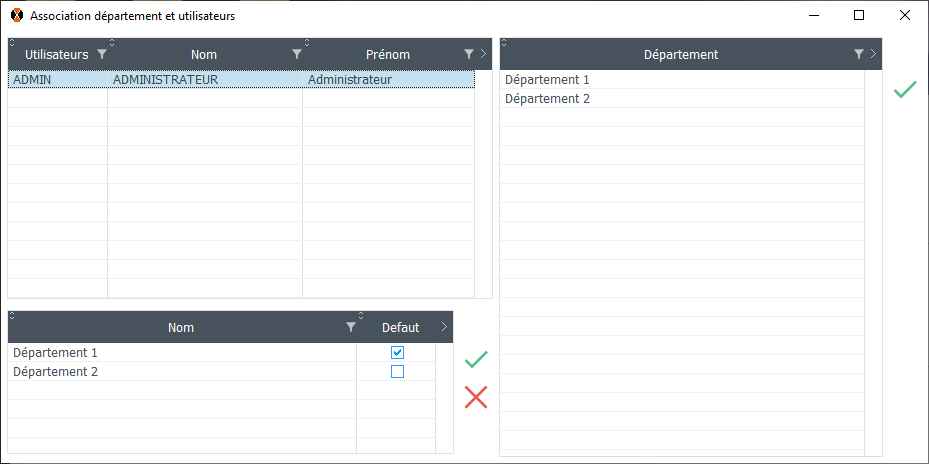Check the Defaut box for Département 2
Viewport: 929px width, 464px height.
397,372
